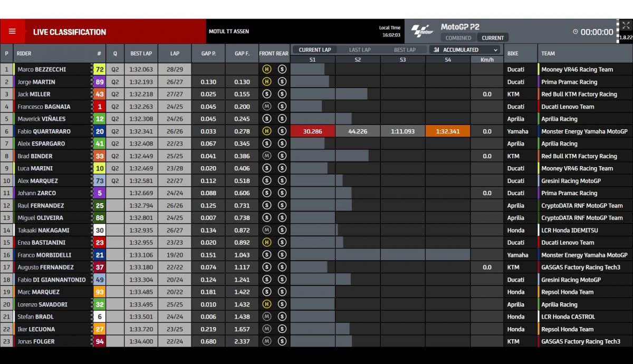This screenshot has width=633, height=364.
Task: Select the CURRENT LAP sector view
Action: point(315,50)
